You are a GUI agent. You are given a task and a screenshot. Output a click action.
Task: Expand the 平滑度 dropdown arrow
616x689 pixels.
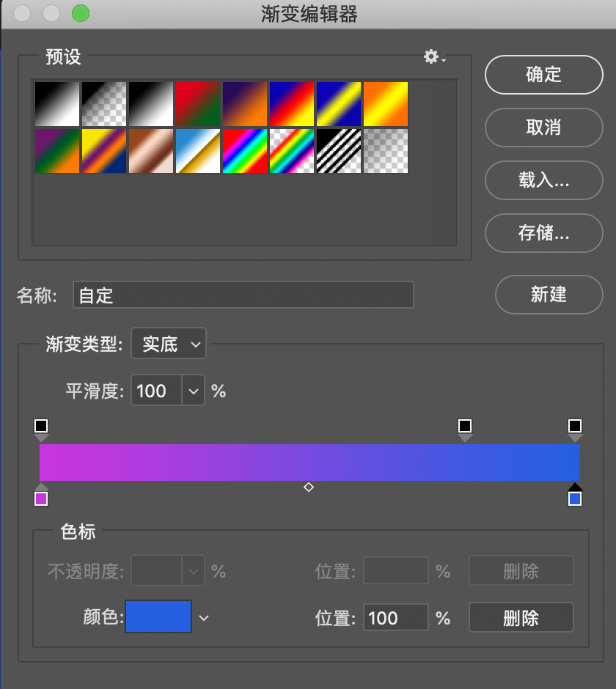(193, 390)
